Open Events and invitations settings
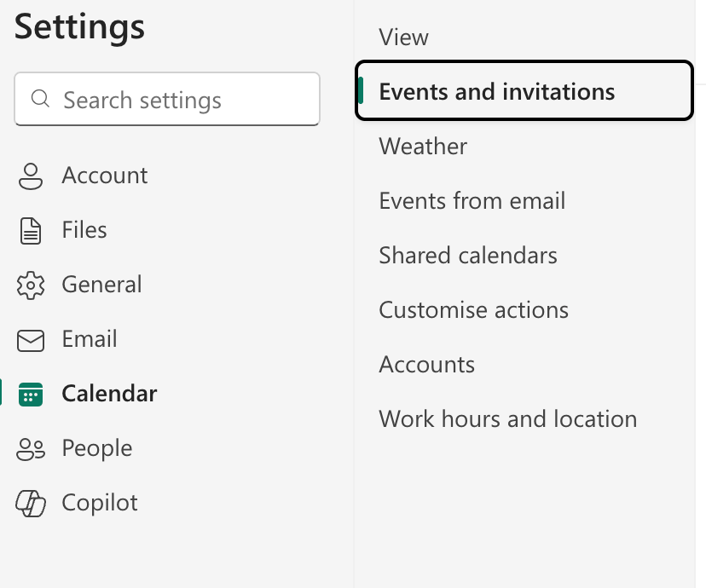Image resolution: width=706 pixels, height=588 pixels. click(x=495, y=91)
